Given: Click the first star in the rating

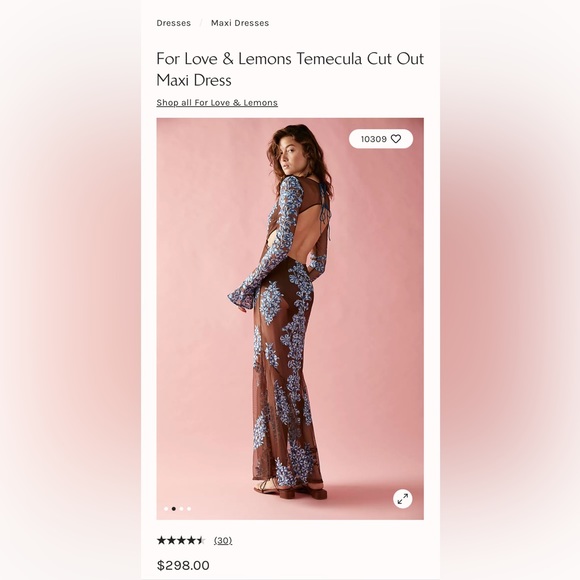Looking at the screenshot, I should 162,540.
